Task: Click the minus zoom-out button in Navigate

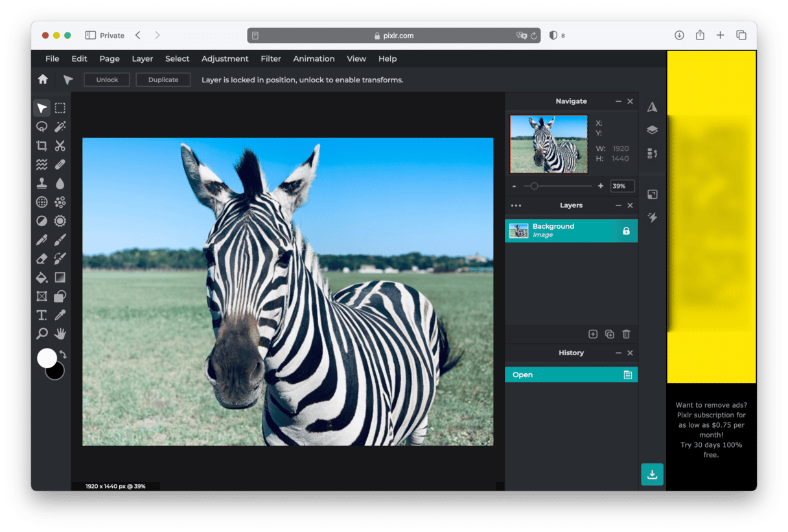Action: 515,186
